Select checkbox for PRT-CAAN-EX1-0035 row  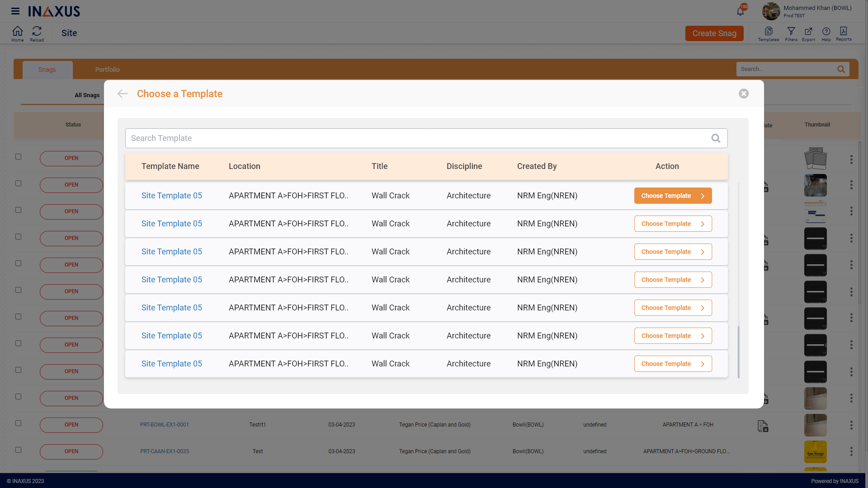click(x=18, y=450)
